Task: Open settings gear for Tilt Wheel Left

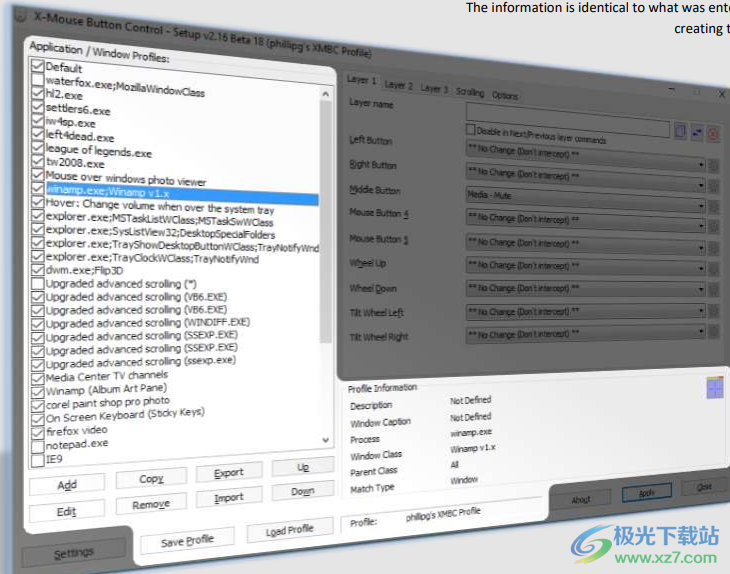Action: coord(713,311)
